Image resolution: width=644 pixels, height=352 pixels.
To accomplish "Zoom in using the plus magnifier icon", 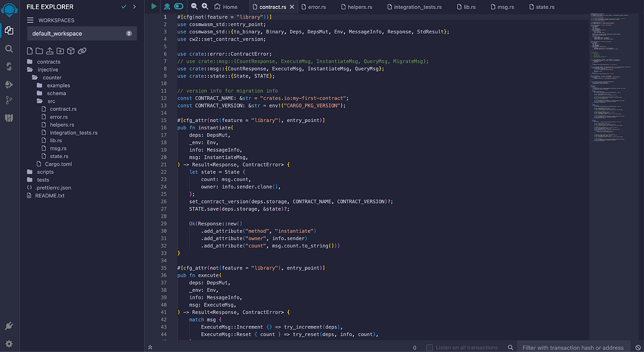I will [x=204, y=6].
